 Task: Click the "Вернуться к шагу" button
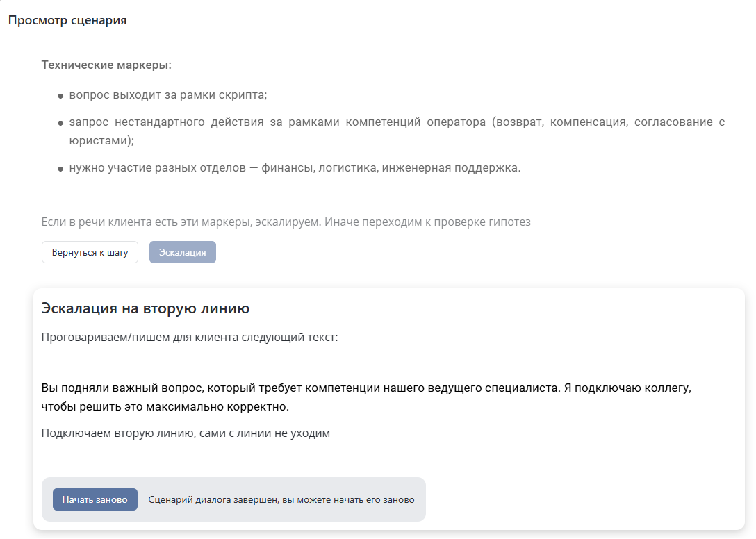pos(90,251)
